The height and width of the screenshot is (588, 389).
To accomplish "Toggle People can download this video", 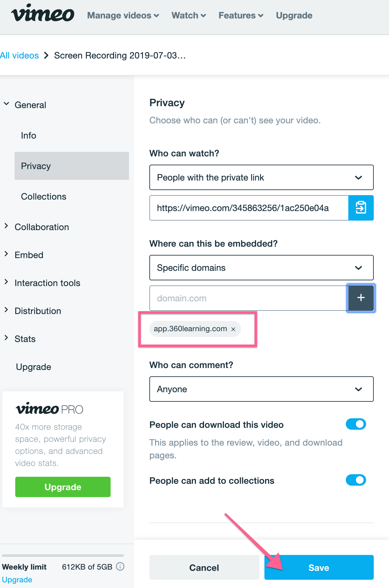I will point(356,424).
